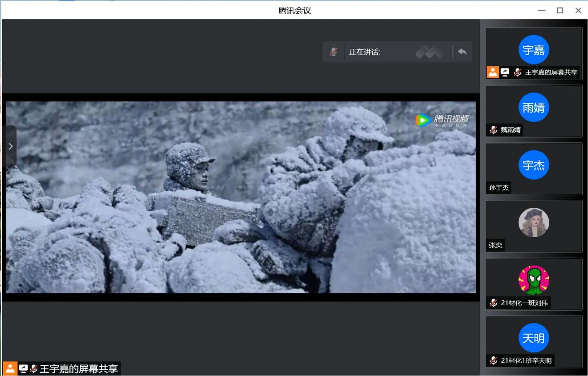This screenshot has height=376, width=588.
Task: Click the host badge in the bottom-left share label
Action: pyautogui.click(x=10, y=369)
